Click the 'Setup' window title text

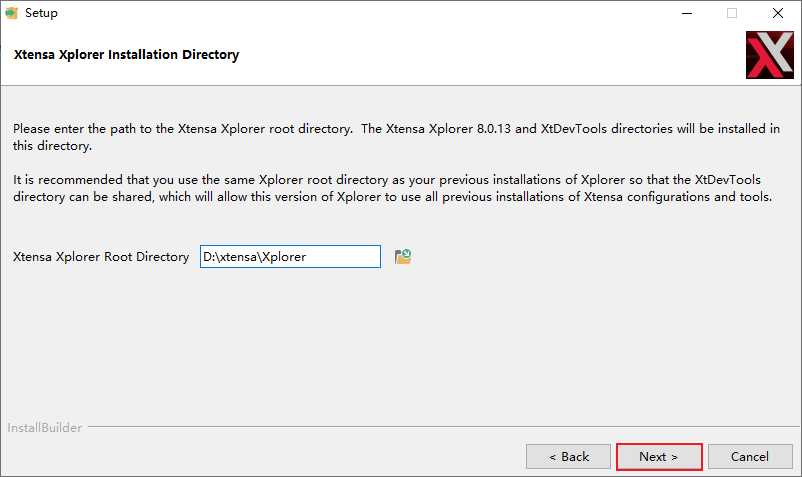(x=41, y=13)
